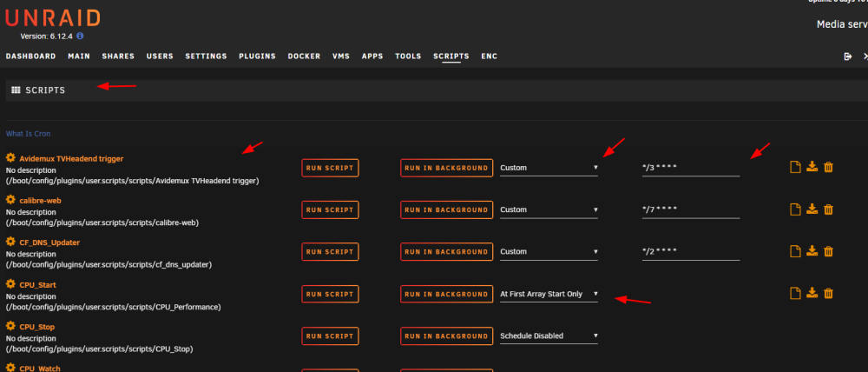Image resolution: width=868 pixels, height=372 pixels.
Task: Open gear menu for CF_DNS_Updater script
Action: coord(10,242)
